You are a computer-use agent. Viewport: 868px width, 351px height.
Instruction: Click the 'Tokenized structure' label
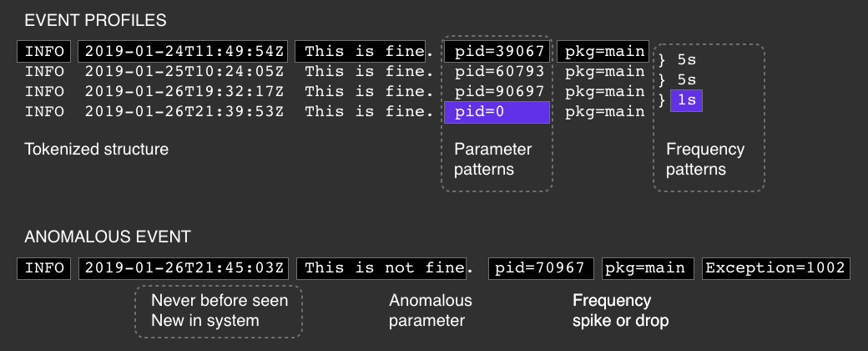coord(96,150)
